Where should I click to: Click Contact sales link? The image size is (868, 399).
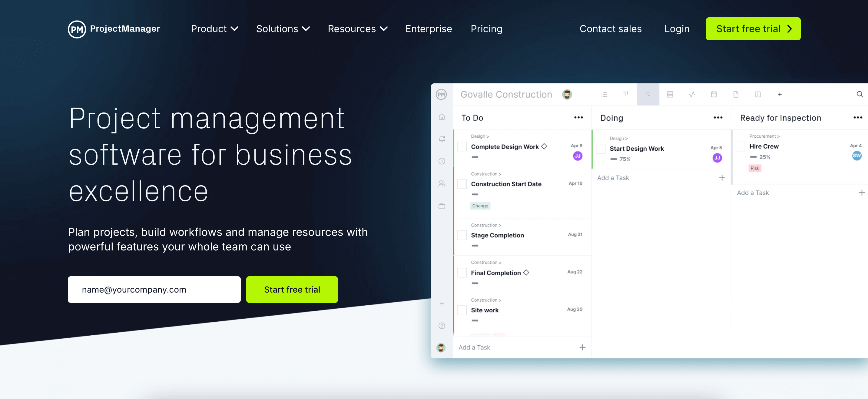610,29
